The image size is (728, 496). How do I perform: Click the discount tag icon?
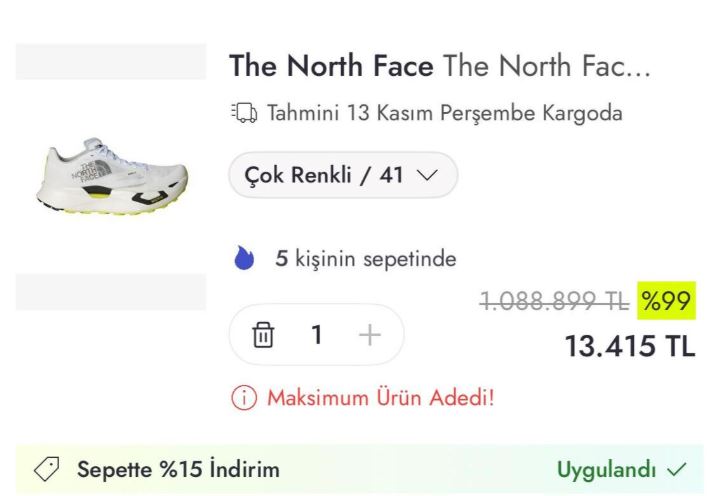[46, 469]
